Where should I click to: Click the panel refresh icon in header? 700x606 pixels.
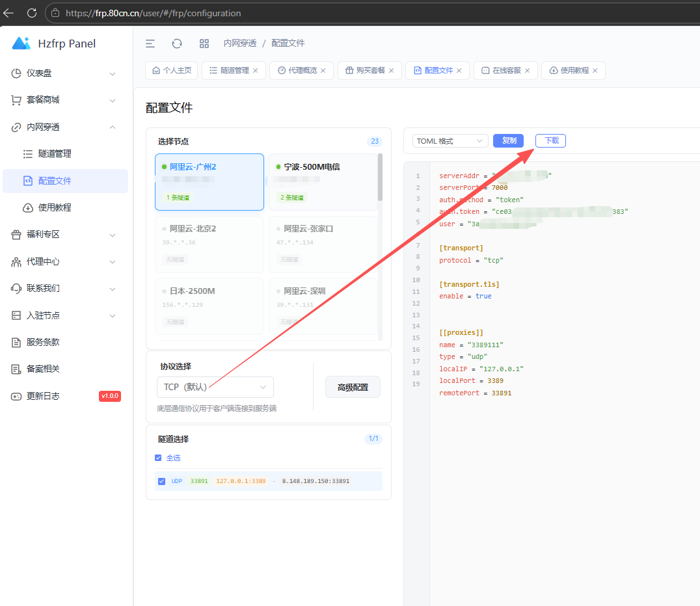click(177, 44)
